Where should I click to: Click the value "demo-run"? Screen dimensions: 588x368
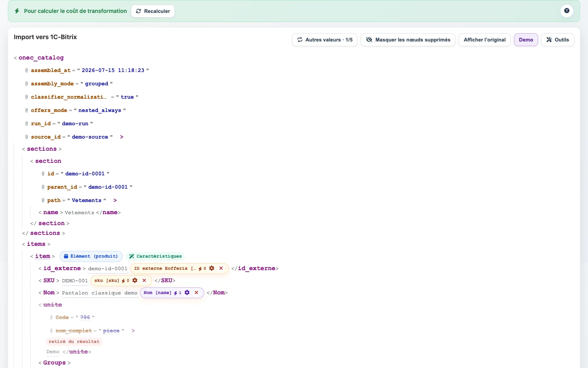click(75, 123)
